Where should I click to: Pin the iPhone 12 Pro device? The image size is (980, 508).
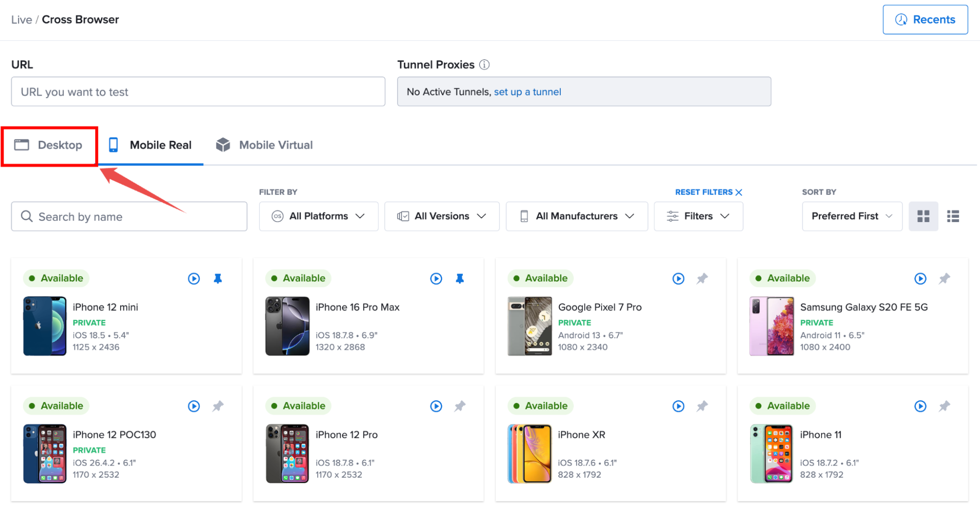click(x=460, y=406)
